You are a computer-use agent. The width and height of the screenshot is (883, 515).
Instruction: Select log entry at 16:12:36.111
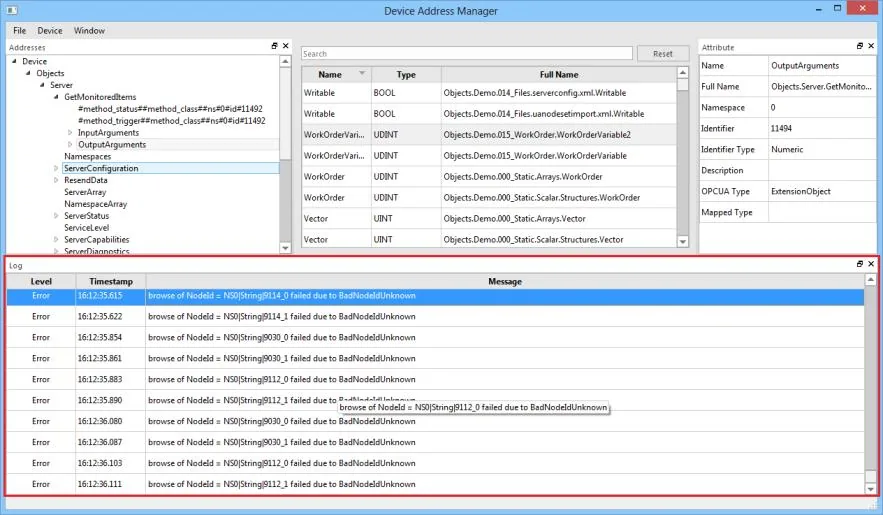[x=435, y=484]
